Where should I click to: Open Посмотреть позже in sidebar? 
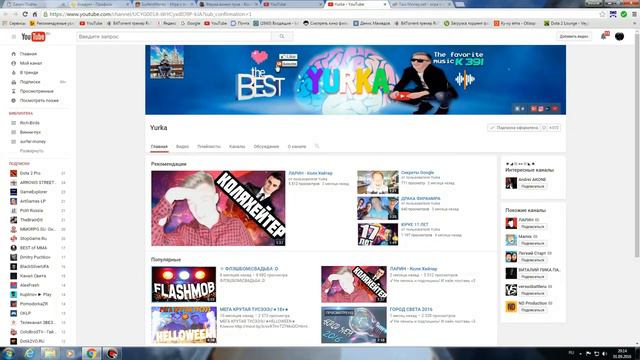(40, 100)
